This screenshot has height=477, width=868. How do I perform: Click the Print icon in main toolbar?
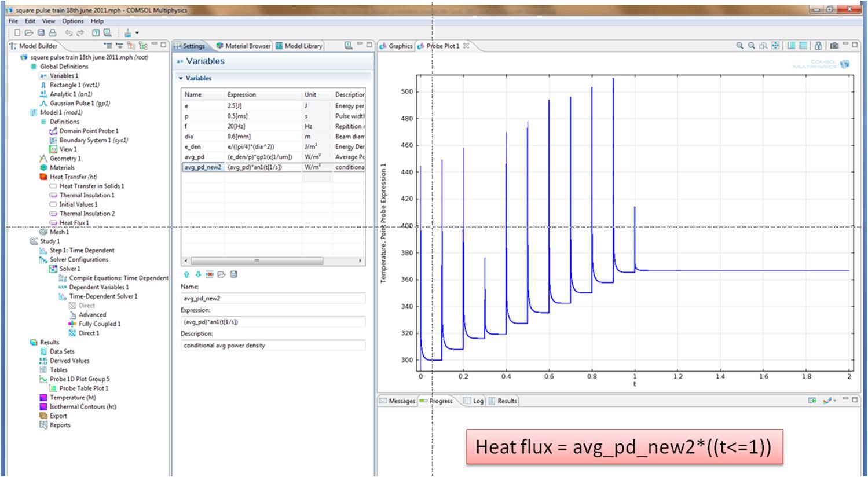coord(53,33)
